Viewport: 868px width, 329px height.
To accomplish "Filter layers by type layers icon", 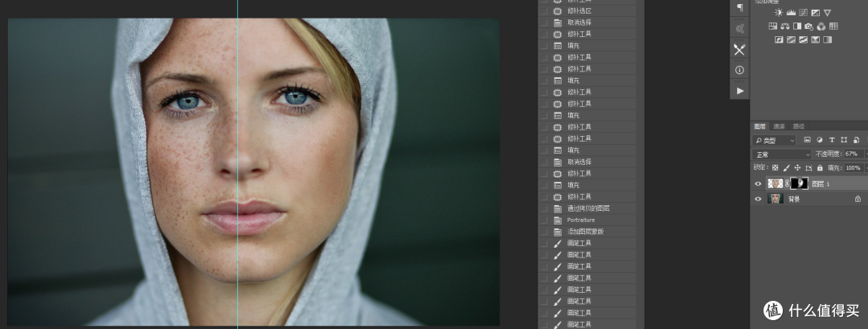I will [x=832, y=140].
